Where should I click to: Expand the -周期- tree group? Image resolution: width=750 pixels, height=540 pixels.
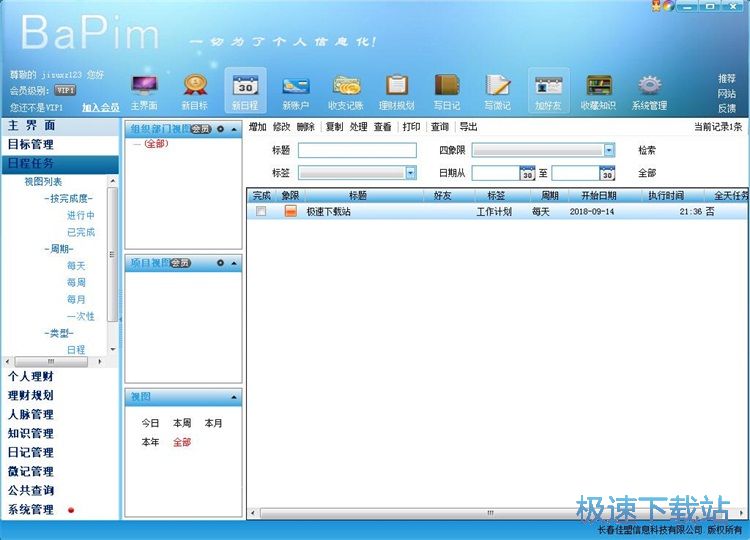pyautogui.click(x=59, y=249)
